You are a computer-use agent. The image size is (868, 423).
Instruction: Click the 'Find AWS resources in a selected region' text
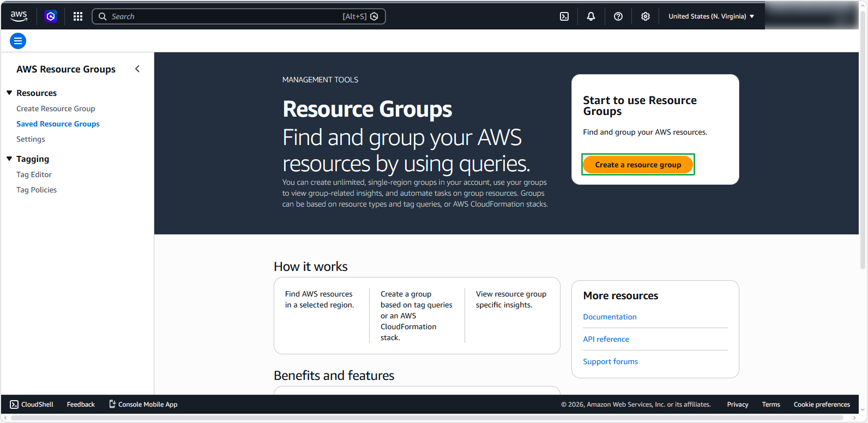(x=320, y=299)
